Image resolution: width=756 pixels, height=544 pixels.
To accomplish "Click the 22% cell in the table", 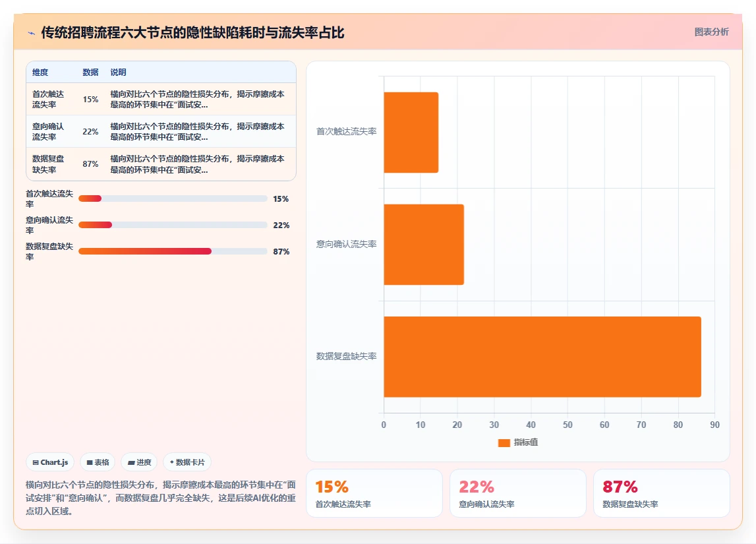I will click(91, 132).
